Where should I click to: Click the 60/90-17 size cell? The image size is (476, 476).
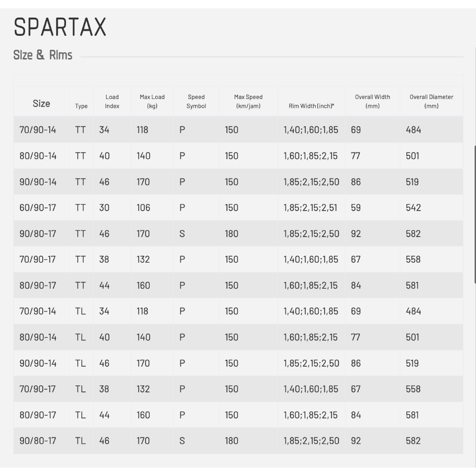pyautogui.click(x=38, y=208)
